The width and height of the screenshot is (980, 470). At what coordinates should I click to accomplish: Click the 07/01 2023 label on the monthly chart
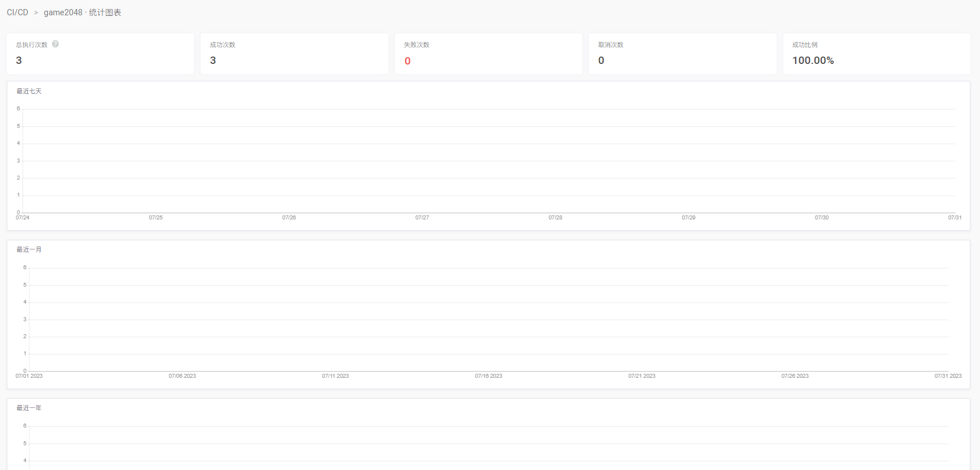click(x=29, y=376)
